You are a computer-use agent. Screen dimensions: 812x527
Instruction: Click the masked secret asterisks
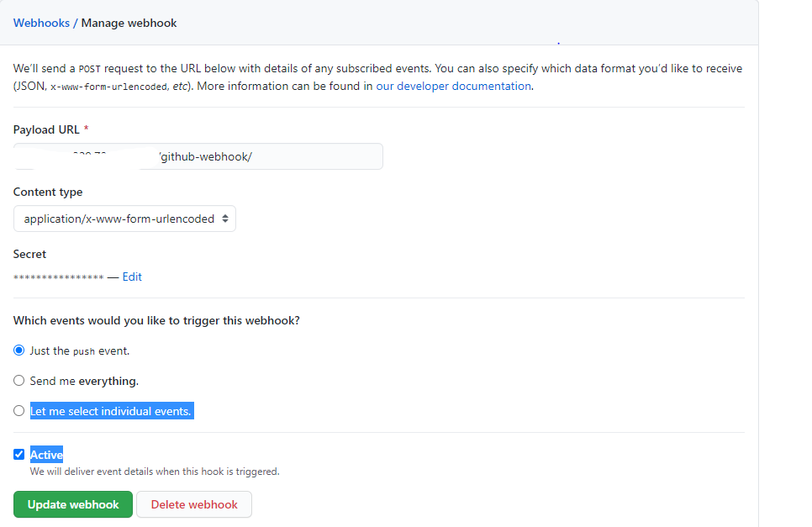click(58, 277)
